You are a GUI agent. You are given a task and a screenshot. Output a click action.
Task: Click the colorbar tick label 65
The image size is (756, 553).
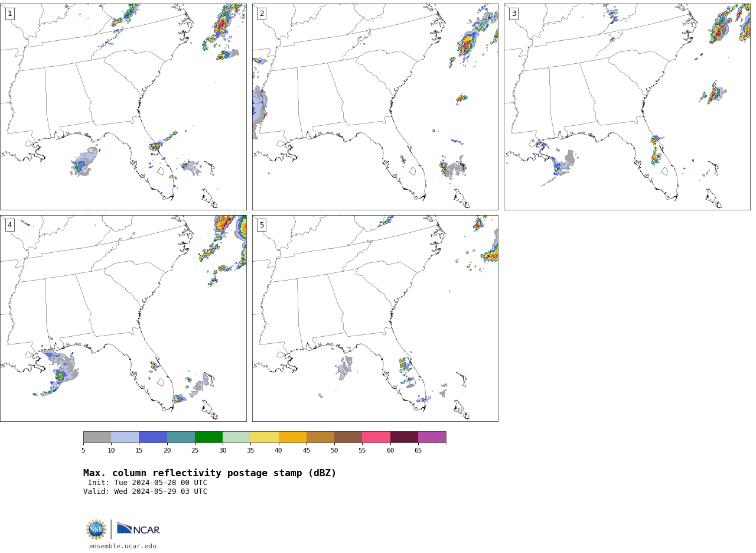(x=418, y=451)
